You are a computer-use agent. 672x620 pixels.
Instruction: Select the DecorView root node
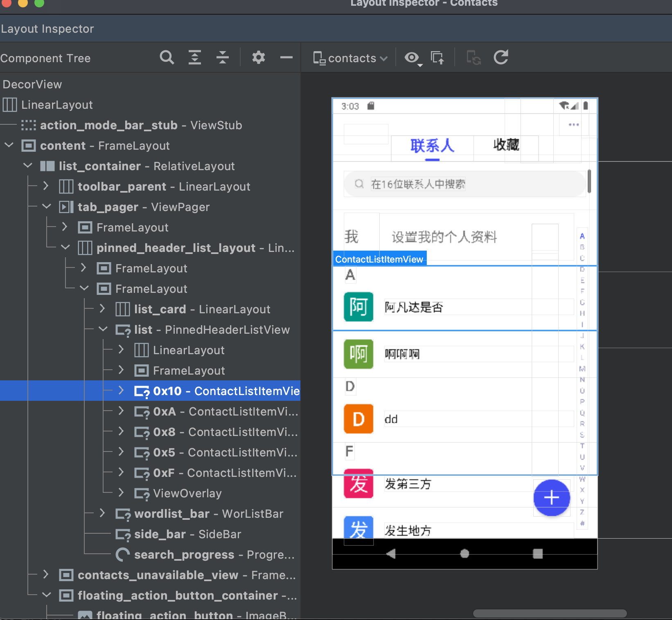pos(32,84)
